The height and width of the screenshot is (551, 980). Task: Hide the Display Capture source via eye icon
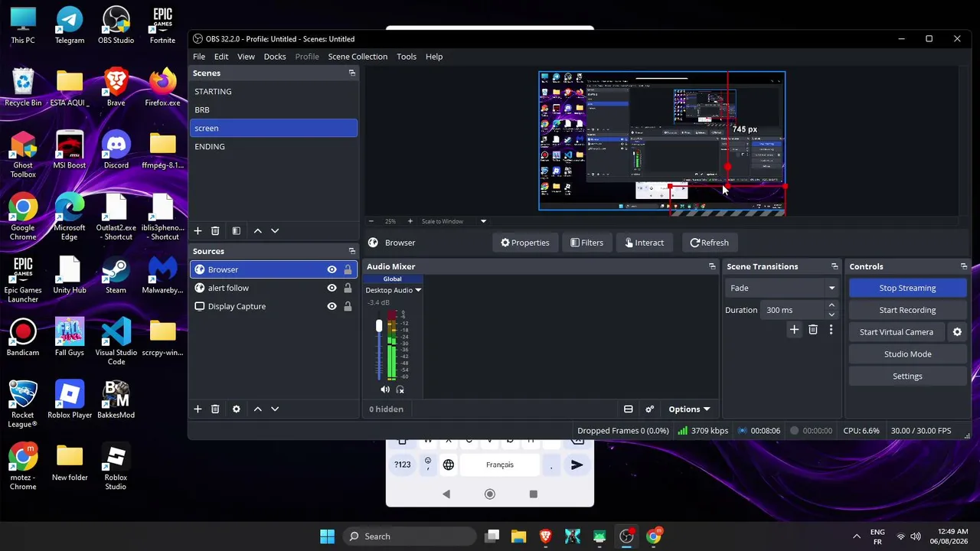click(332, 306)
